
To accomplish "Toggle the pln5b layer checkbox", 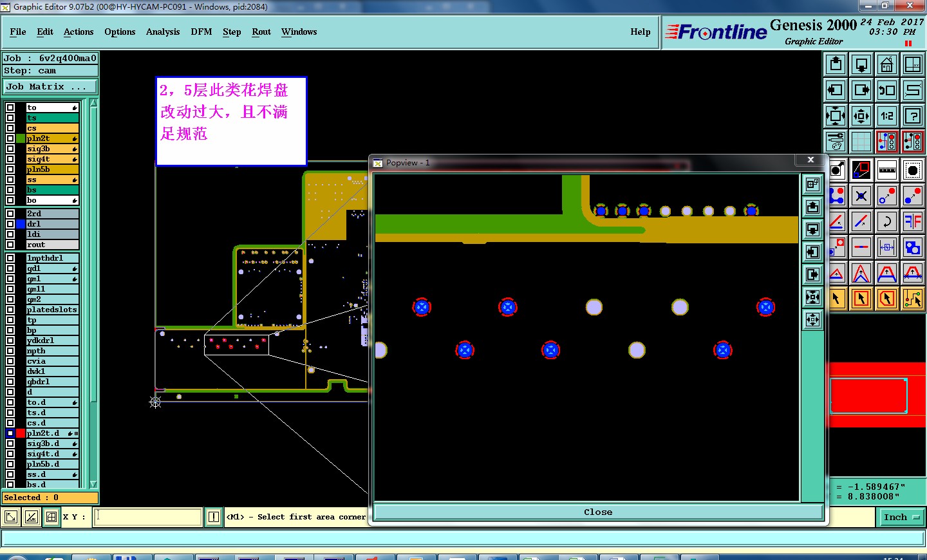I will (x=10, y=169).
